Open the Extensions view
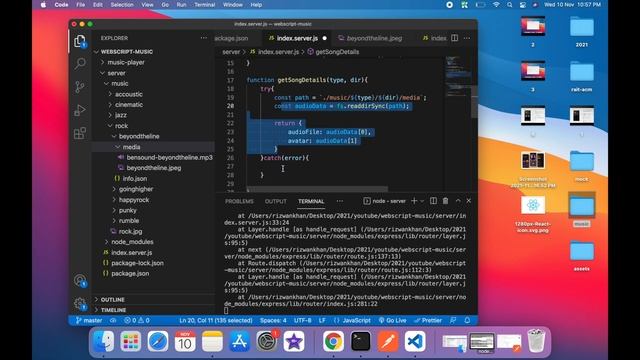 [80, 133]
